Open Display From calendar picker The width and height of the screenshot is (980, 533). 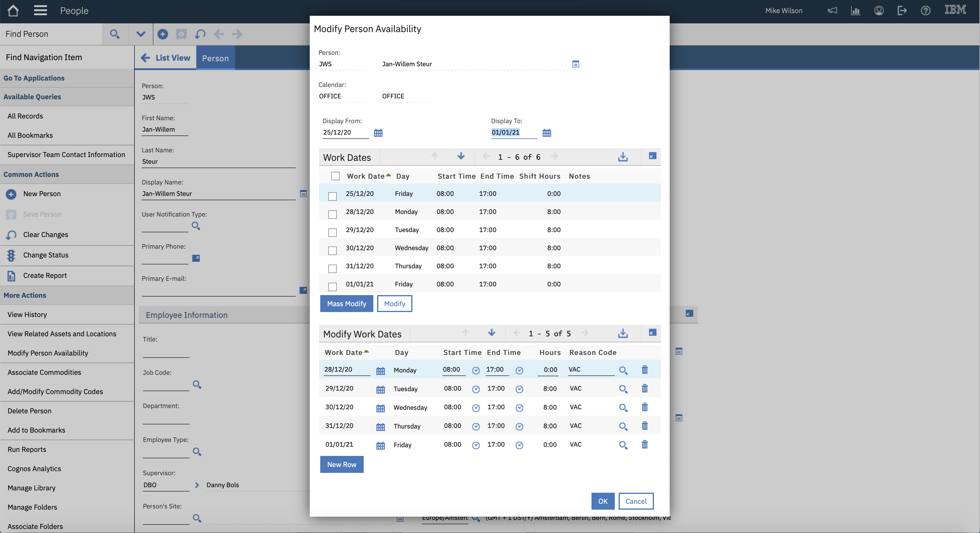click(378, 133)
